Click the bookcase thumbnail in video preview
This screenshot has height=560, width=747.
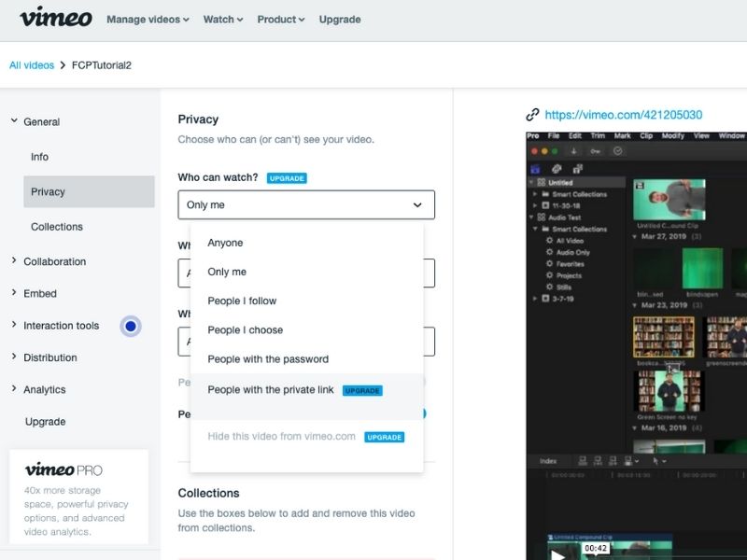coord(663,337)
